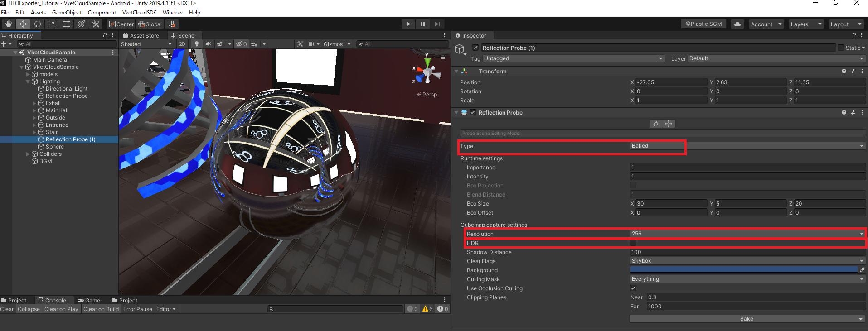Select the Rotate tool

pyautogui.click(x=38, y=24)
